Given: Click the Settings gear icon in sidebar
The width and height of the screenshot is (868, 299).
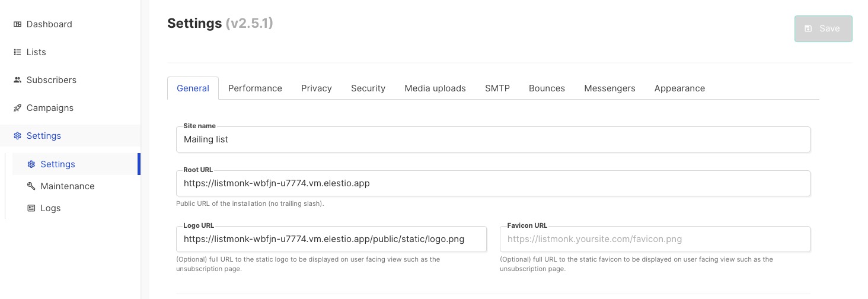Looking at the screenshot, I should point(17,136).
